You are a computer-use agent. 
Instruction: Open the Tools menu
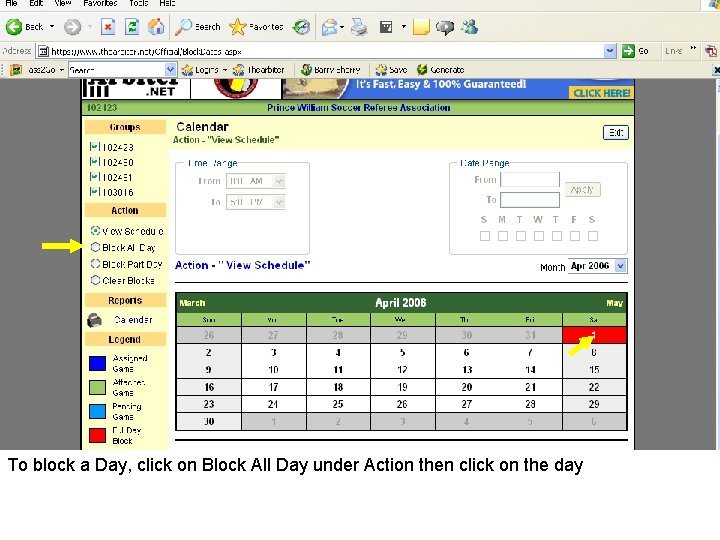(138, 3)
